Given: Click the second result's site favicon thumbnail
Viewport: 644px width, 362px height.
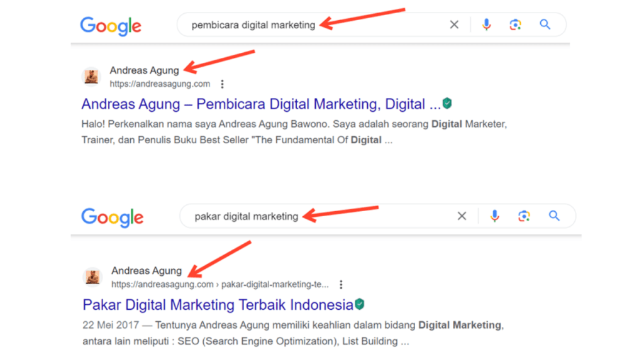Looking at the screenshot, I should click(x=93, y=277).
